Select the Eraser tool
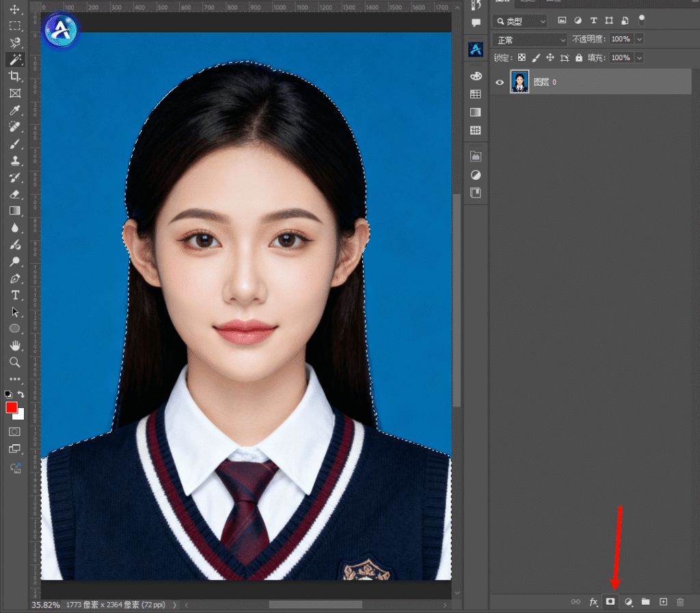The height and width of the screenshot is (613, 700). pyautogui.click(x=14, y=195)
